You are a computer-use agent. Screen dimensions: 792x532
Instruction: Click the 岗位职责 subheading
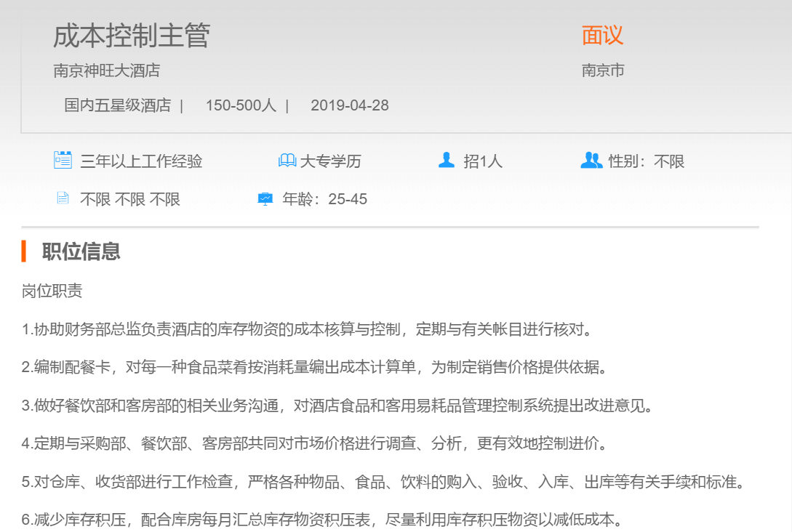(52, 291)
